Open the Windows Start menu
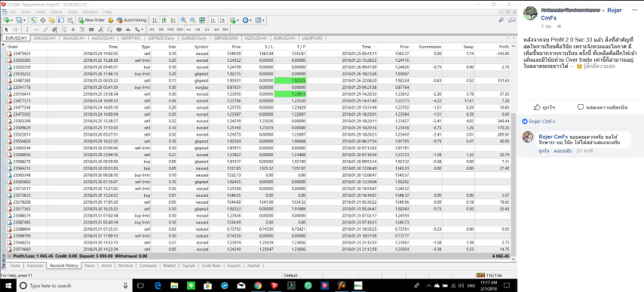 [8, 285]
